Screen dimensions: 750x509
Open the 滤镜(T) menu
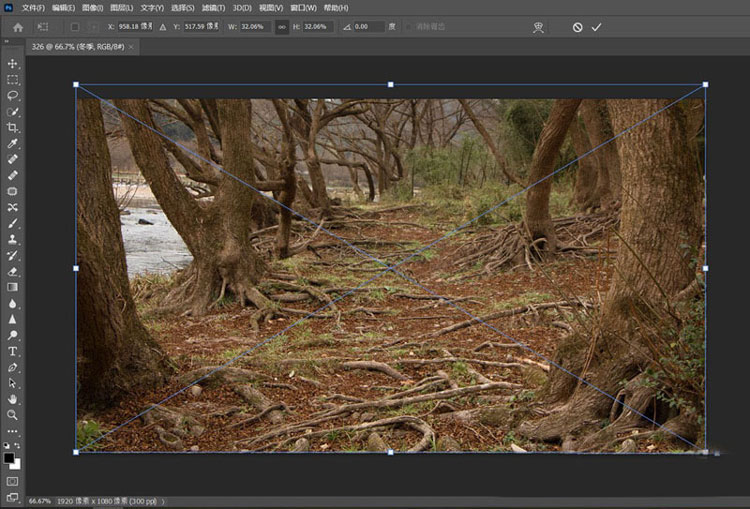[x=213, y=8]
